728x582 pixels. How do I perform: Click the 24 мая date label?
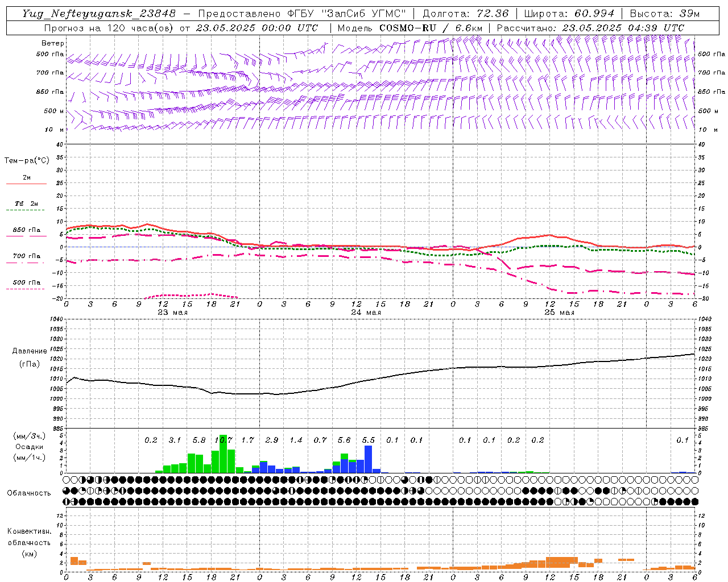click(x=366, y=312)
